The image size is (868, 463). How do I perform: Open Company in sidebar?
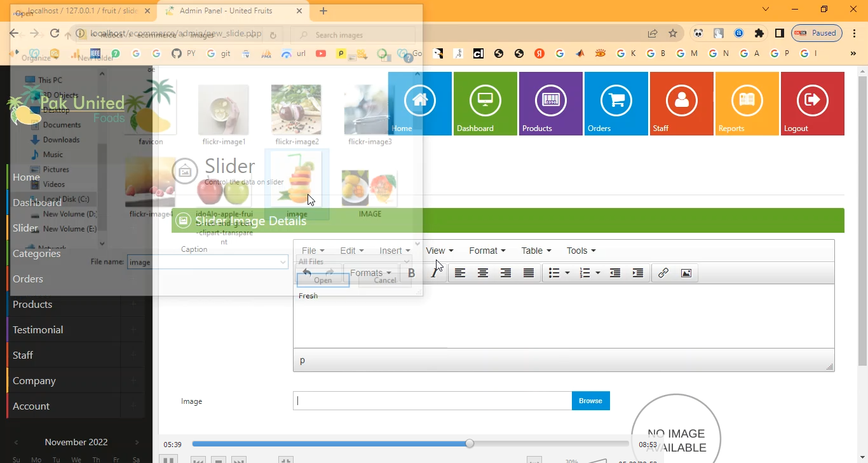coord(34,381)
